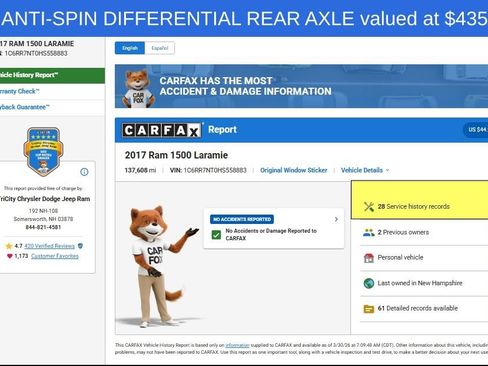Click the No Accidents or Damage Reported text
Image resolution: width=488 pixels, height=366 pixels.
(x=271, y=234)
